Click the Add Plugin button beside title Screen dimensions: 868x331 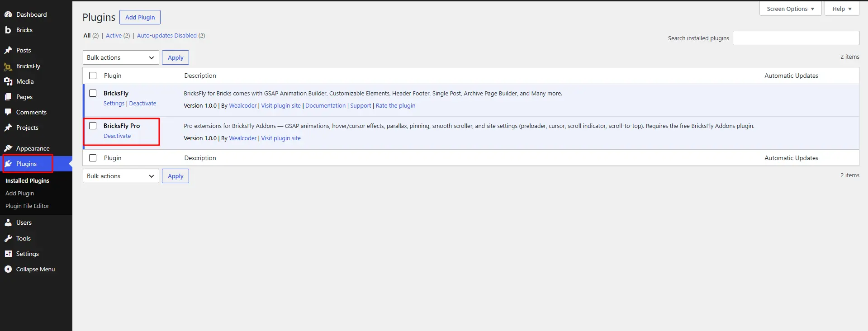click(140, 17)
